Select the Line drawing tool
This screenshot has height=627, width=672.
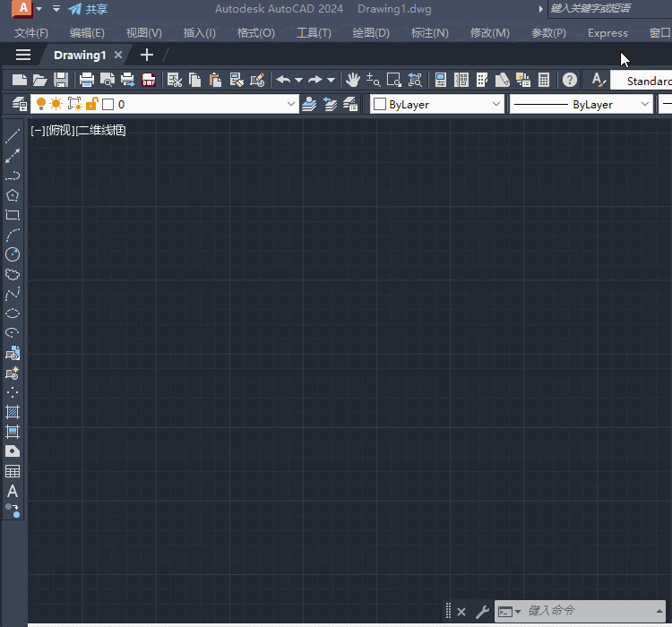click(x=13, y=136)
